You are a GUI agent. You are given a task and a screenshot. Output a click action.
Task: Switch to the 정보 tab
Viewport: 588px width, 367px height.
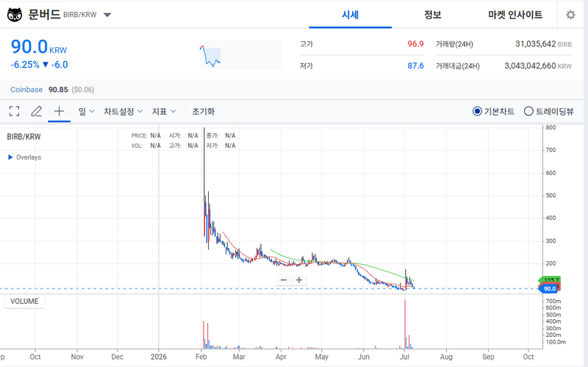tap(432, 15)
